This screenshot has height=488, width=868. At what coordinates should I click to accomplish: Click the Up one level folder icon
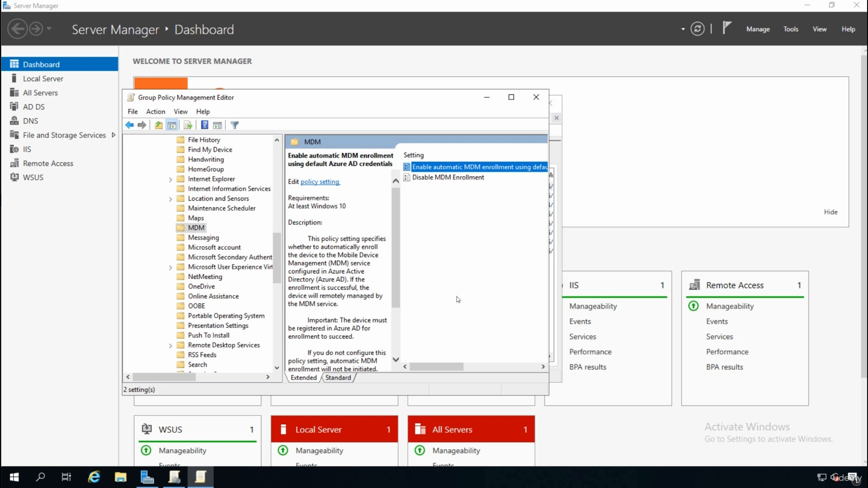pyautogui.click(x=159, y=125)
